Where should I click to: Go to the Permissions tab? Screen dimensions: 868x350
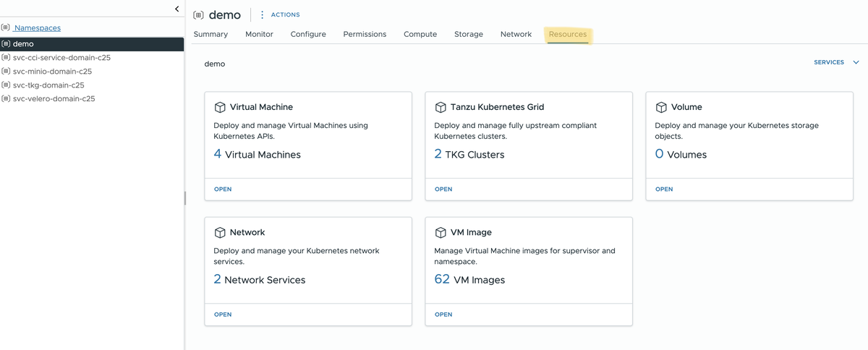click(x=365, y=35)
